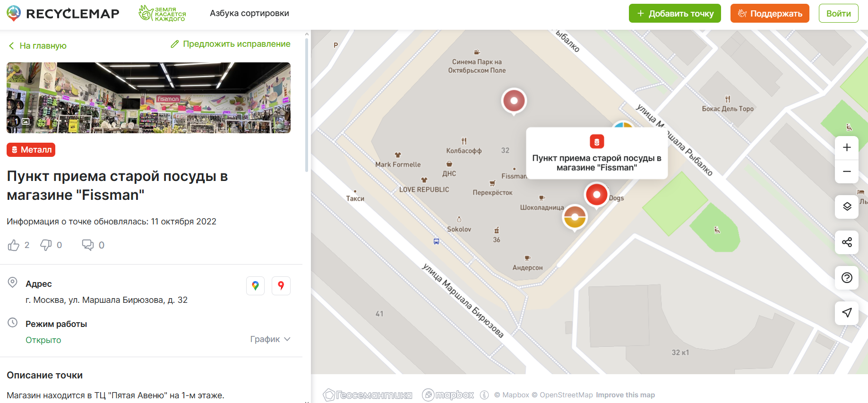Click the 'Открыто' status text
The width and height of the screenshot is (868, 403).
(43, 340)
